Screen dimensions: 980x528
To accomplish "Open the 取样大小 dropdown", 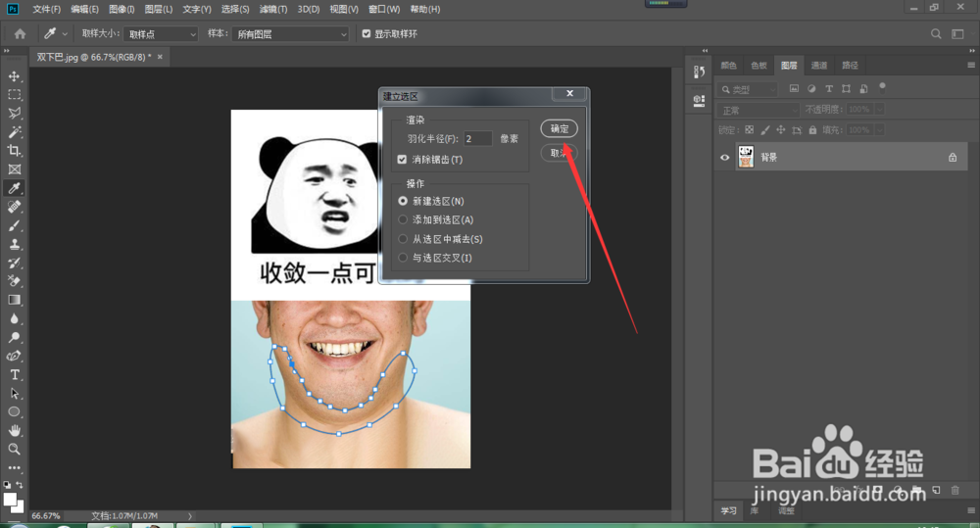I will tap(161, 34).
